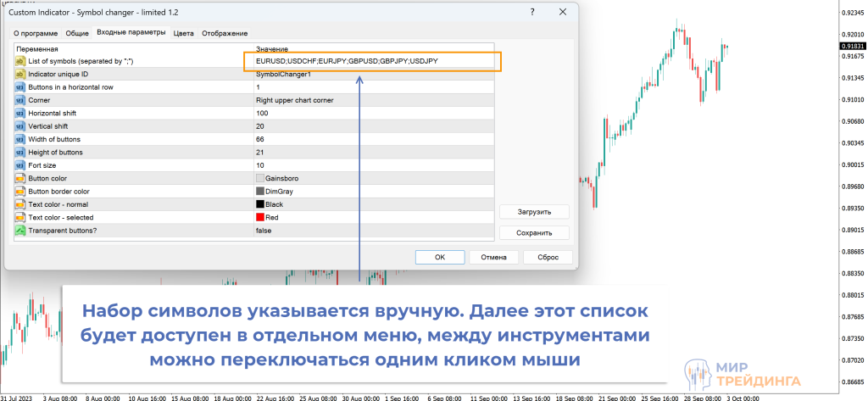868x401 pixels.
Task: Open the Отображение tab
Action: click(225, 33)
